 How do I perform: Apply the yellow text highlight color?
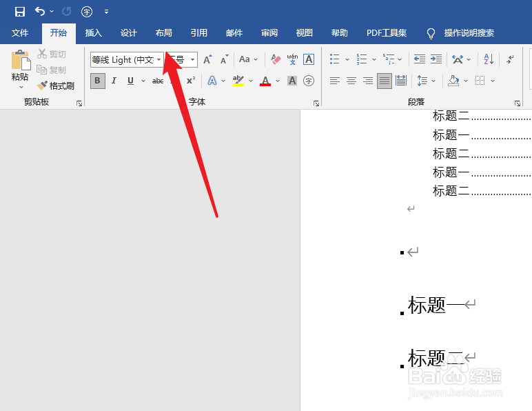(x=238, y=81)
